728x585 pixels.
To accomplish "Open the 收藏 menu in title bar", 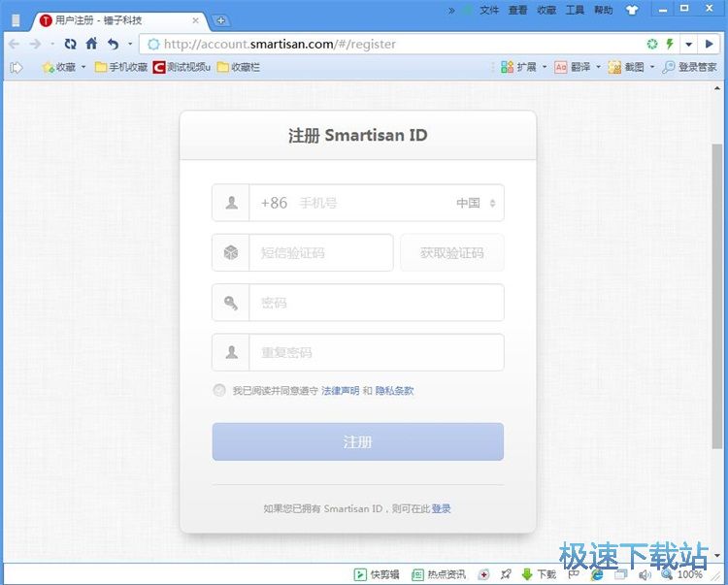I will [x=546, y=11].
